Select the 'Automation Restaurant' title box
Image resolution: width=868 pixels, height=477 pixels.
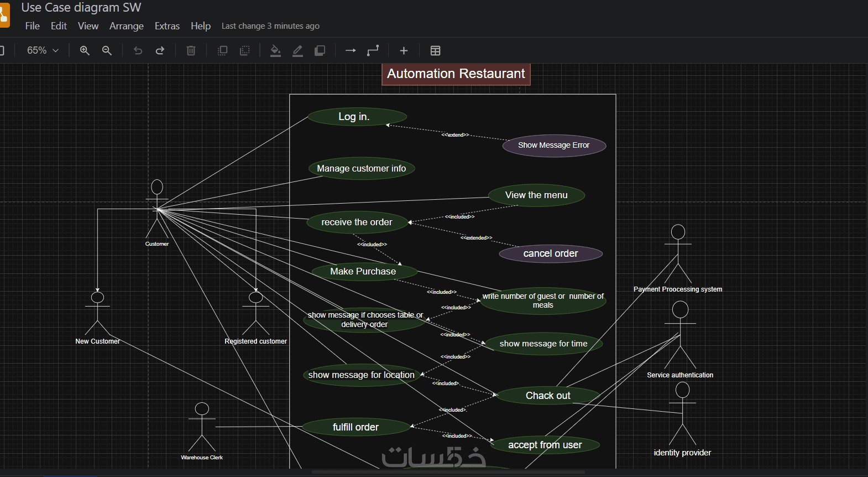click(x=456, y=74)
